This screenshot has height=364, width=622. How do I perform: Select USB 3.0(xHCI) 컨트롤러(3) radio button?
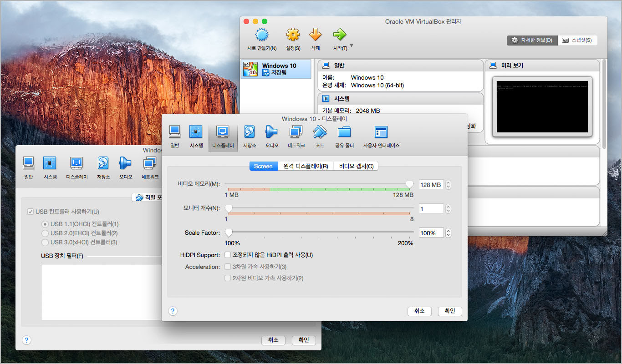click(45, 243)
